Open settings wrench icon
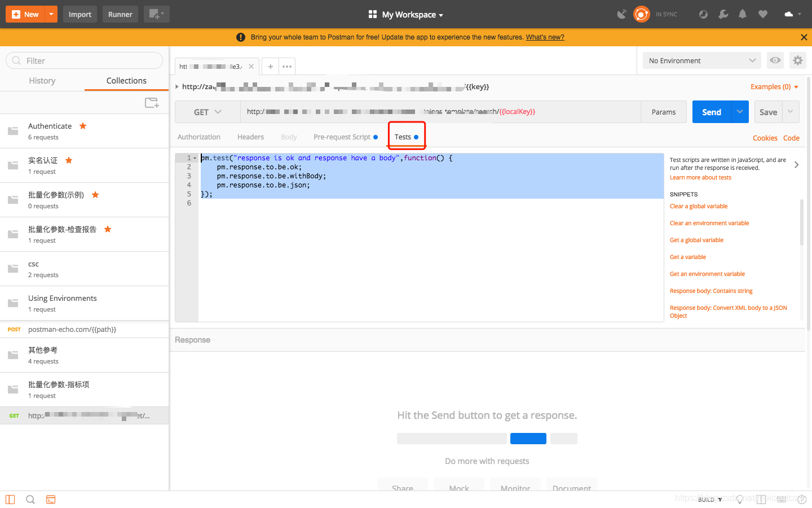 point(723,14)
